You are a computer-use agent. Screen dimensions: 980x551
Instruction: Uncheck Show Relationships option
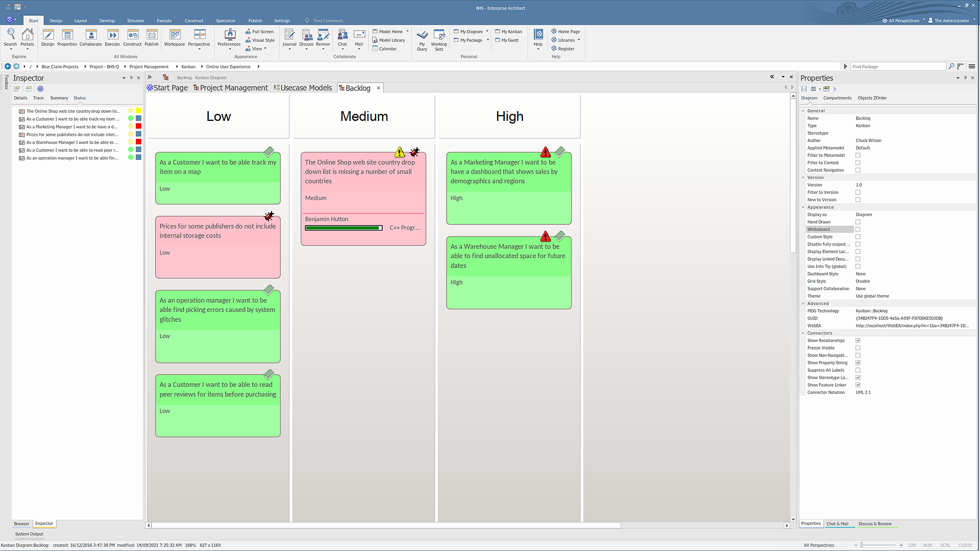(858, 341)
